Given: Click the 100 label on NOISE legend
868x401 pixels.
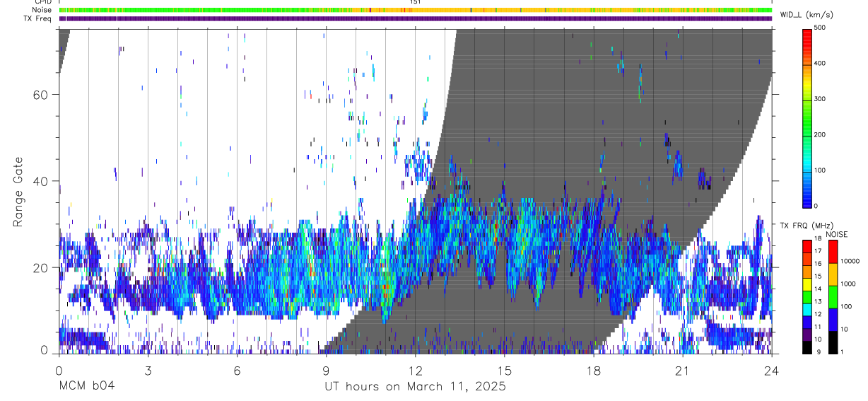Looking at the screenshot, I should coord(847,306).
